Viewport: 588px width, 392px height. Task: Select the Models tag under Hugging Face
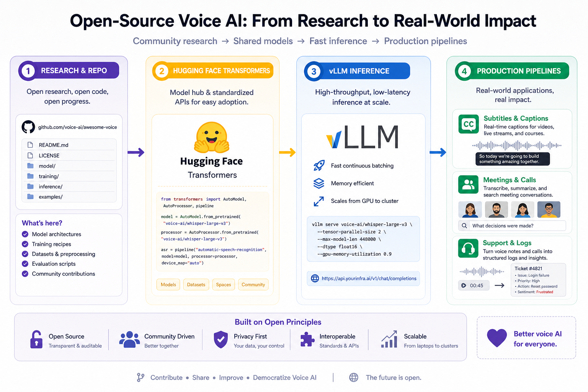point(168,284)
